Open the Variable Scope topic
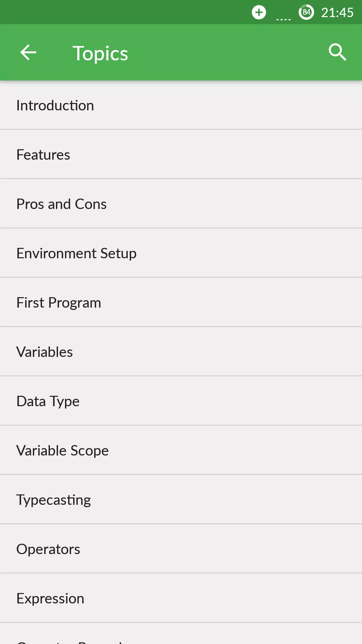The image size is (362, 644). 181,450
